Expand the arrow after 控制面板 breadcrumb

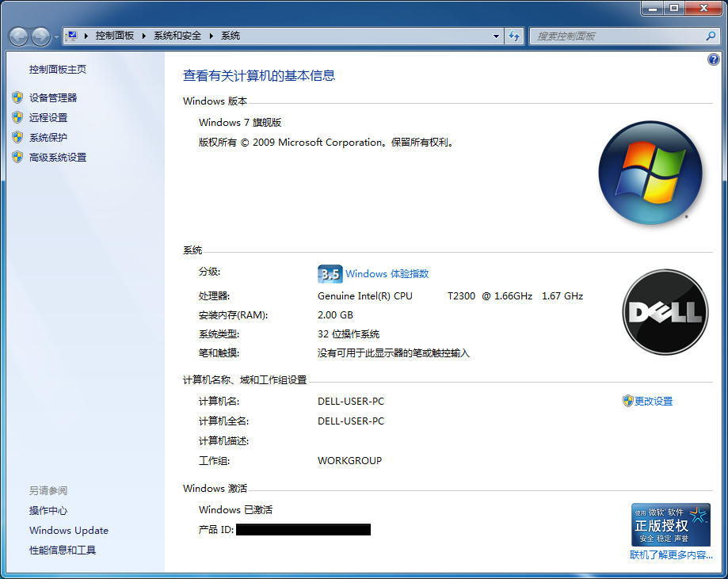pos(144,36)
